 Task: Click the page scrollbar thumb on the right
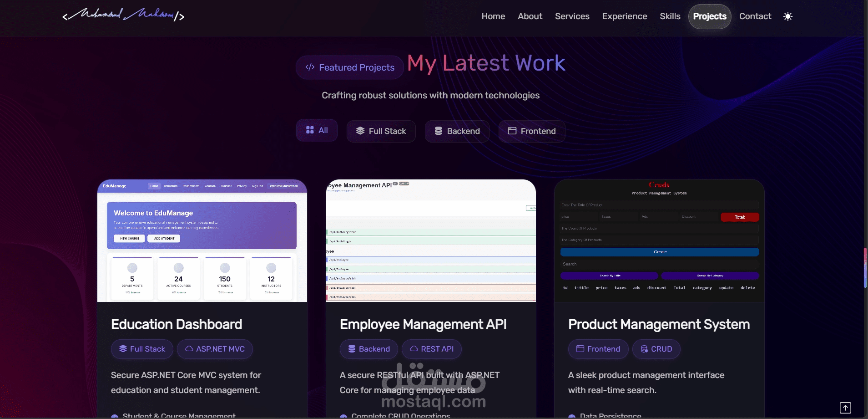[x=865, y=268]
